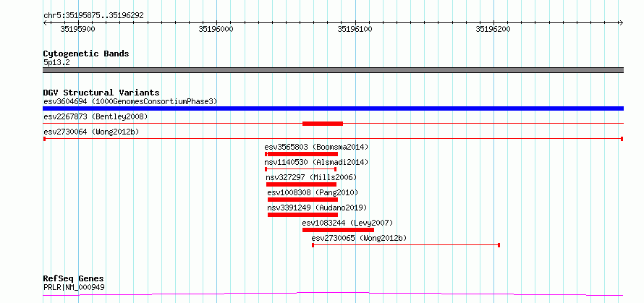This screenshot has width=644, height=303.
Task: Click the red bar under nsv327297
Action: (x=301, y=184)
